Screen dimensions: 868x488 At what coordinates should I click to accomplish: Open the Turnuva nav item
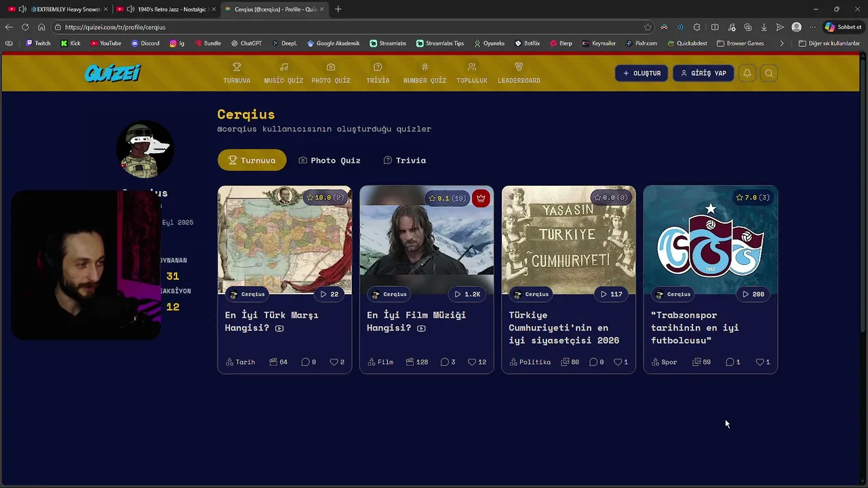pos(237,73)
